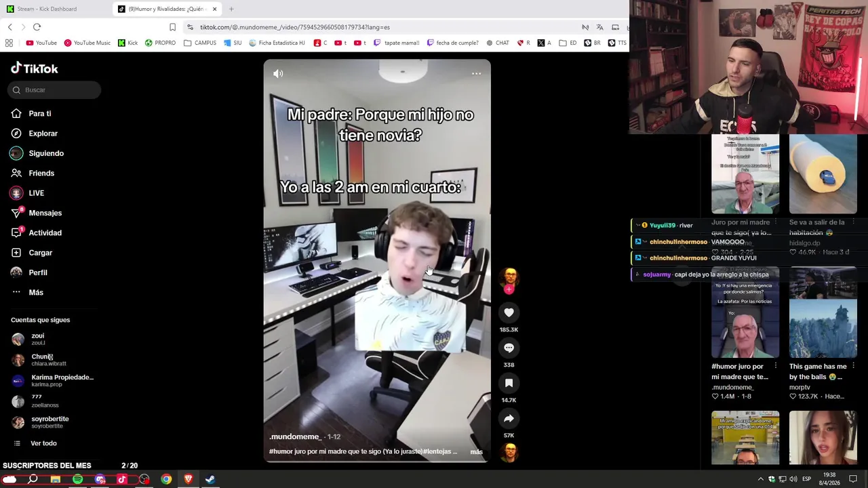Open the browser apps grid icon
The width and height of the screenshot is (868, 488).
click(x=9, y=43)
